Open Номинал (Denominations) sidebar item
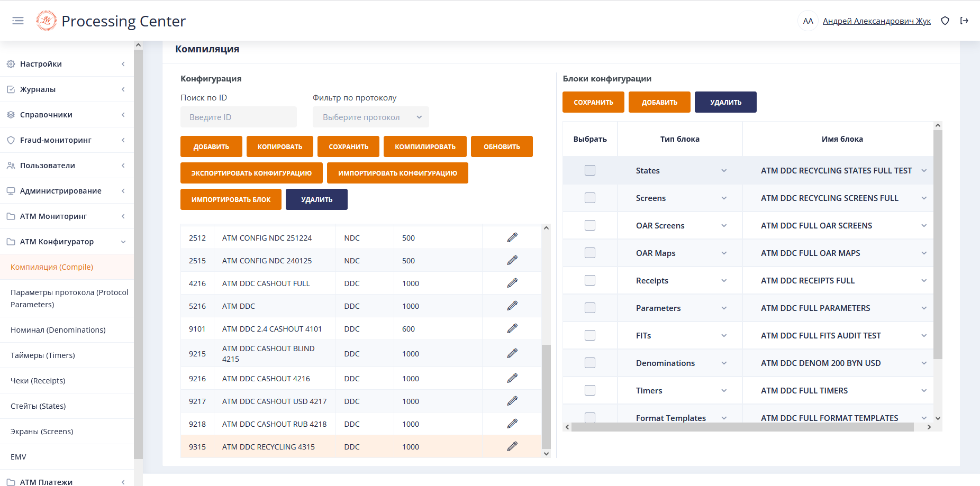The width and height of the screenshot is (980, 486). tap(58, 330)
